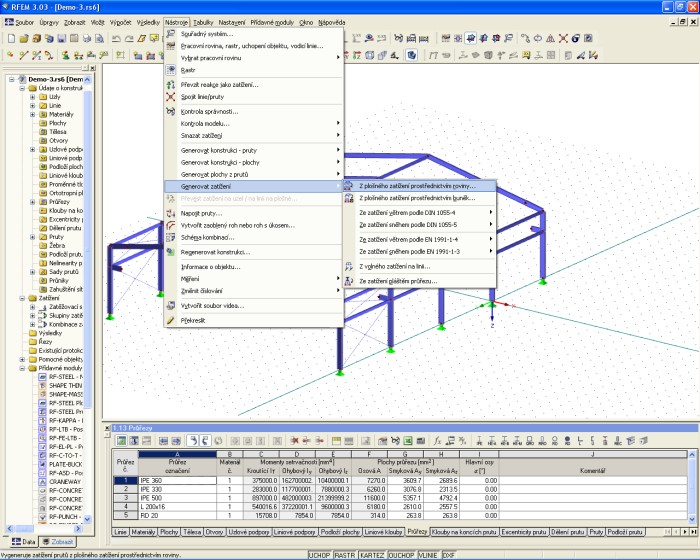
Task: Click the Print icon in toolbar
Action: (87, 38)
